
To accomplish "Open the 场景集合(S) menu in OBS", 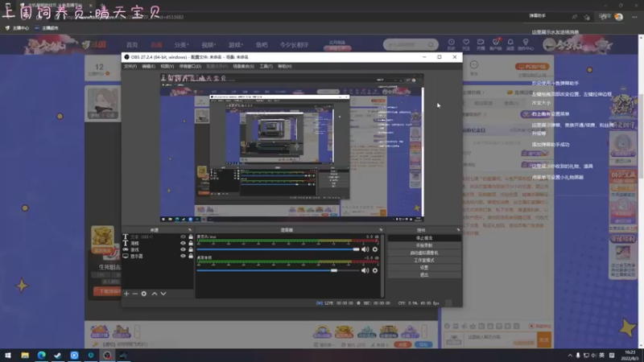I will [243, 66].
